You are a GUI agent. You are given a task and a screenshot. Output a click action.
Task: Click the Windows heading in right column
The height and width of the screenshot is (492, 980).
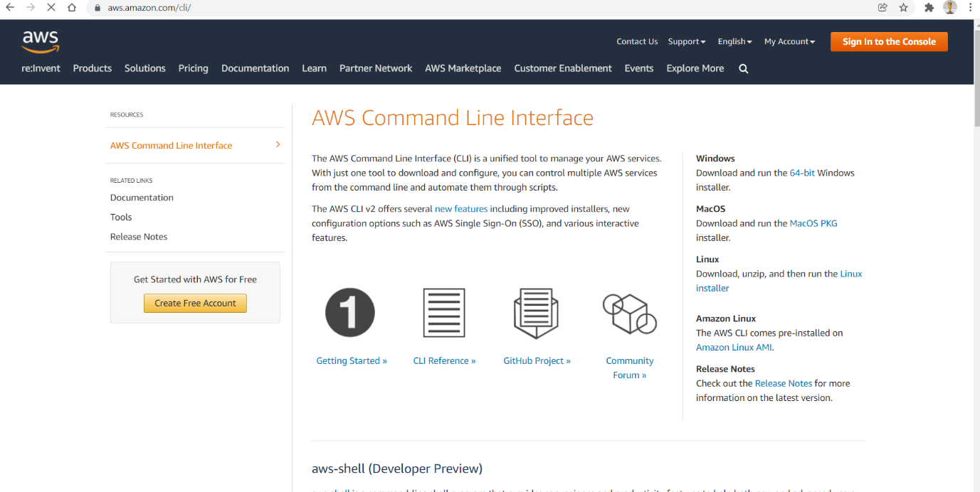pyautogui.click(x=715, y=159)
